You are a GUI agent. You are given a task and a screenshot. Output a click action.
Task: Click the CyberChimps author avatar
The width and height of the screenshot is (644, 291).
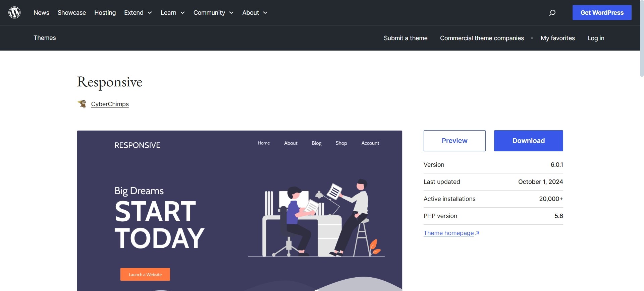[82, 104]
